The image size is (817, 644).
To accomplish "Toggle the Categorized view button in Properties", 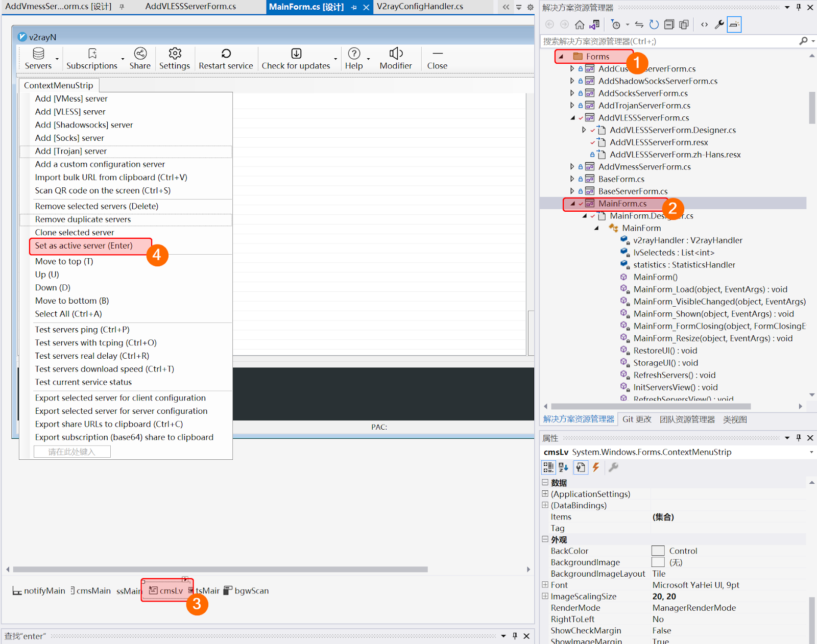I will point(548,467).
